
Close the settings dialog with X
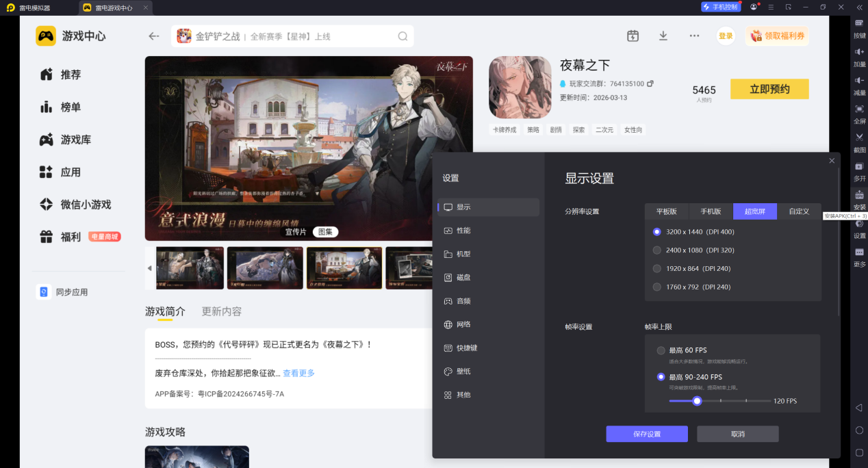pos(832,161)
